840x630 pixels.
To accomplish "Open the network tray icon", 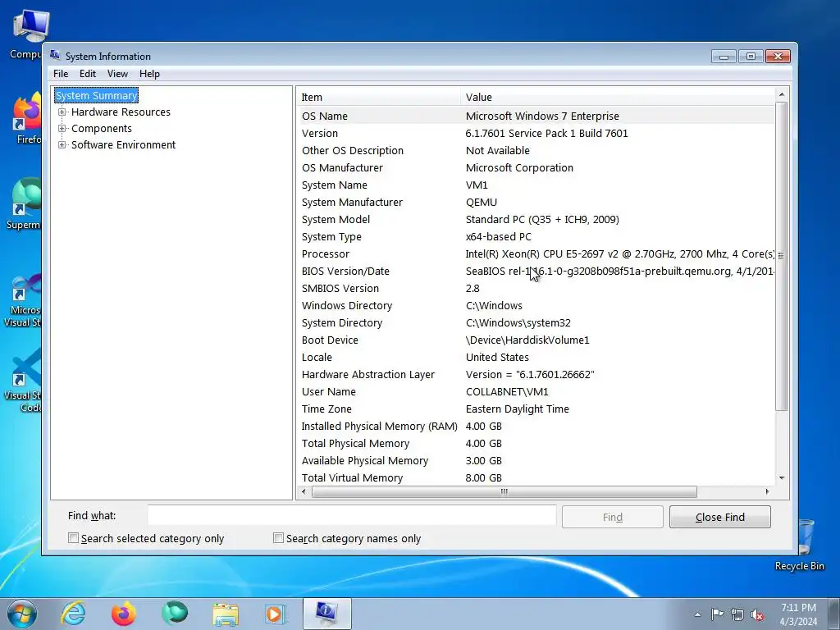I will click(737, 614).
